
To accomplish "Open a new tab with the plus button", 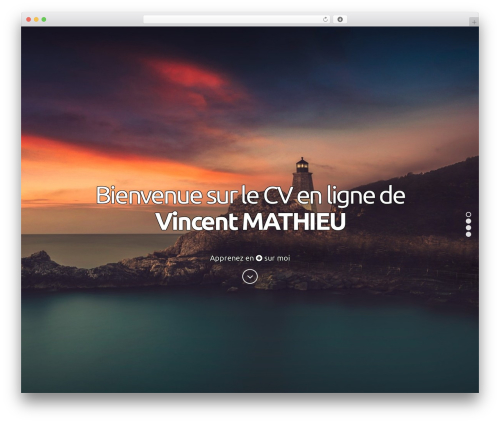I will 474,22.
